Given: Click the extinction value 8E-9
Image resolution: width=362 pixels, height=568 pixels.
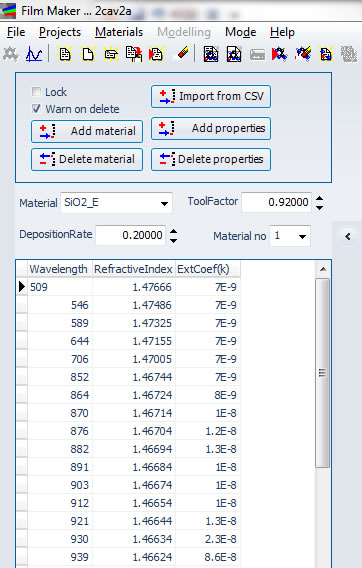Looking at the screenshot, I should 208,395.
